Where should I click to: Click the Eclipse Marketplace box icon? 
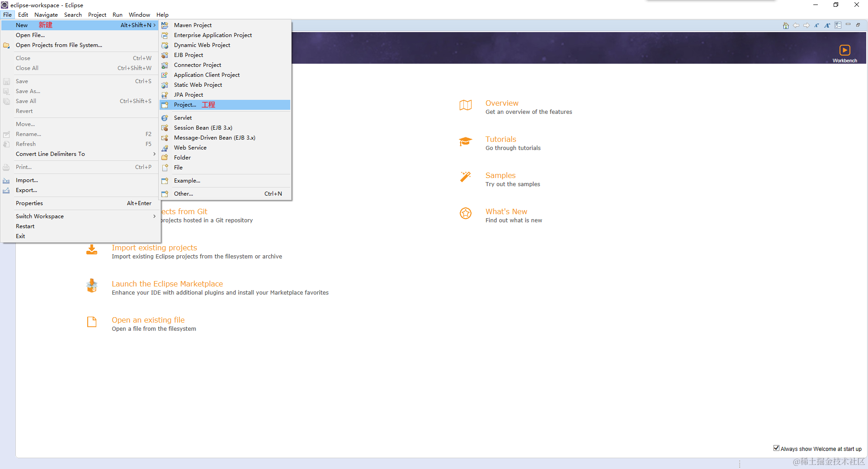click(x=92, y=286)
